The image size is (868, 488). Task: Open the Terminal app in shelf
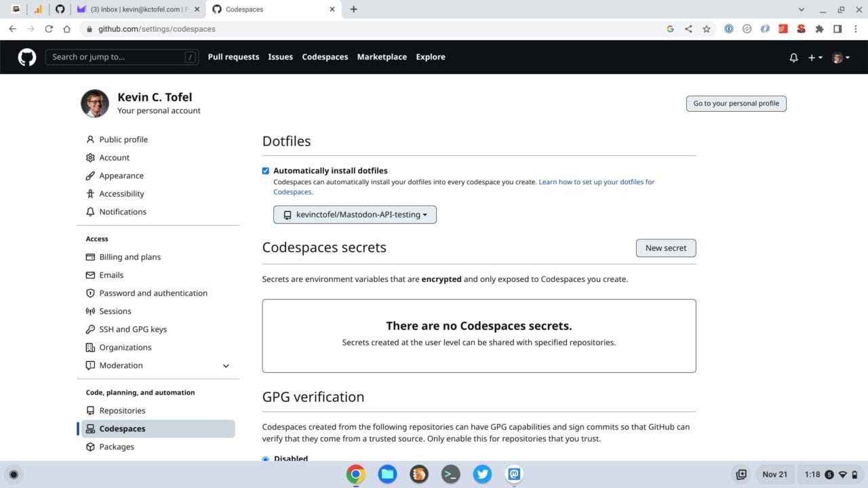pyautogui.click(x=451, y=474)
